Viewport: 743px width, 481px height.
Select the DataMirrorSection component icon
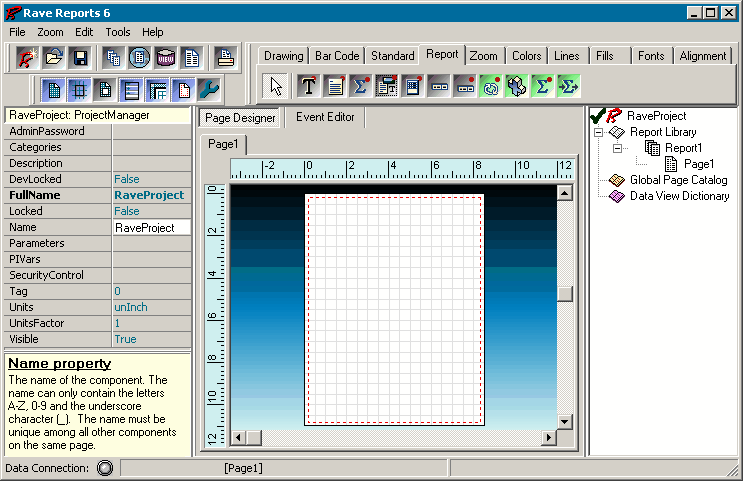(x=387, y=86)
